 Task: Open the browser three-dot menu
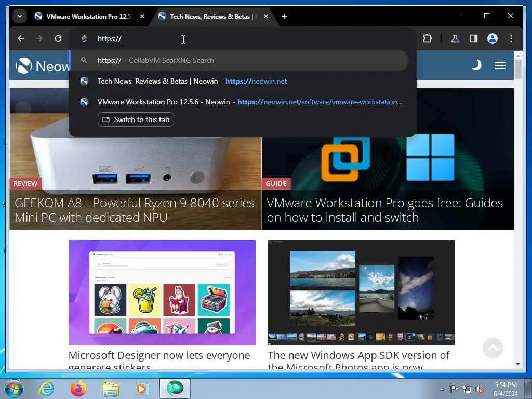pyautogui.click(x=511, y=38)
